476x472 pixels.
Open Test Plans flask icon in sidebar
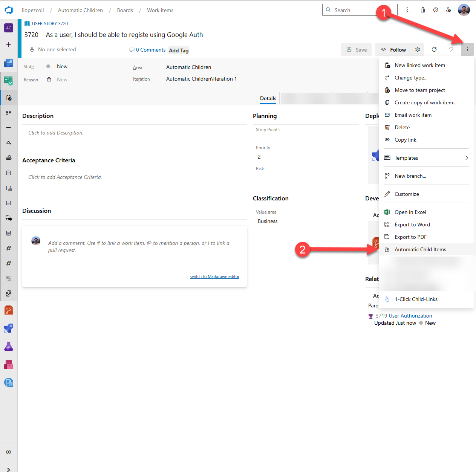pos(9,346)
